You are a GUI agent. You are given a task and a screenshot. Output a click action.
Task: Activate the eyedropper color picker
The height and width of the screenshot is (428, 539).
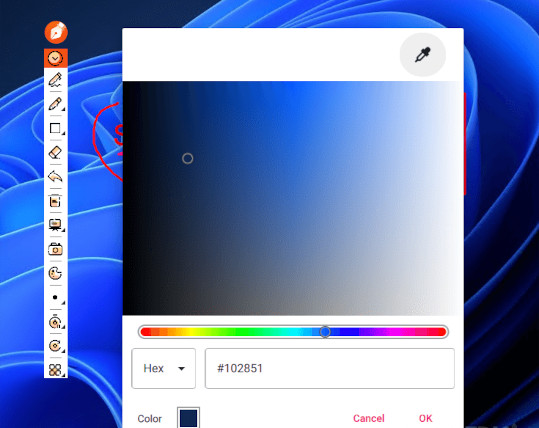point(423,55)
